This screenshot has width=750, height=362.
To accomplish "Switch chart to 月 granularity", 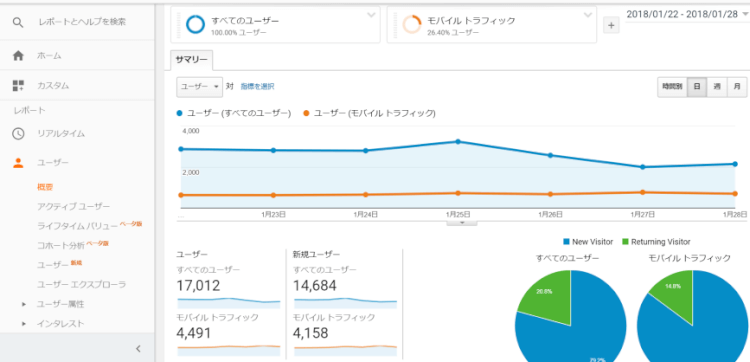I will [x=737, y=87].
